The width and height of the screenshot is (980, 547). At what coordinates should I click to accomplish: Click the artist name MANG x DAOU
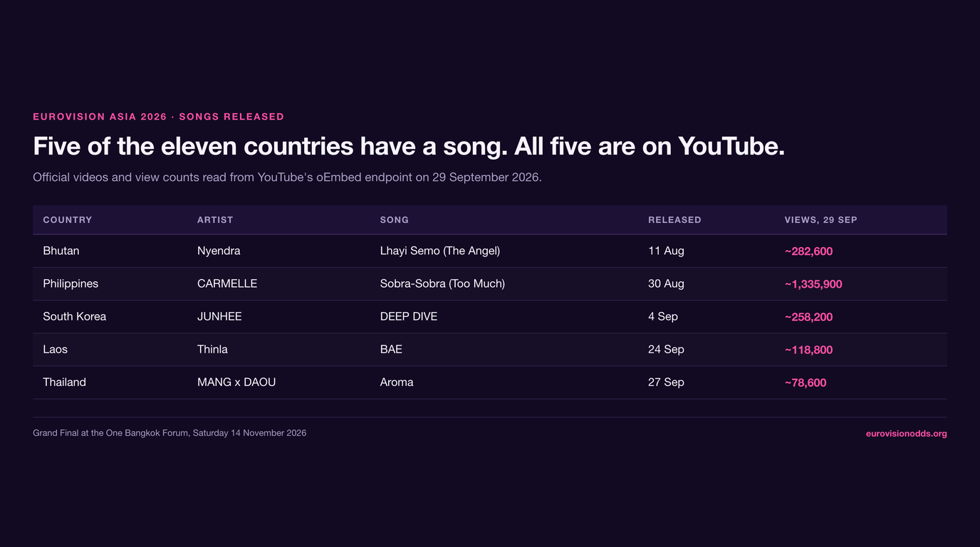(x=236, y=382)
